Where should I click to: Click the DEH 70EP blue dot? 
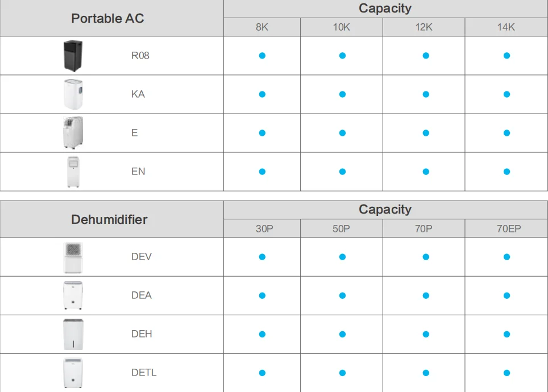507,334
